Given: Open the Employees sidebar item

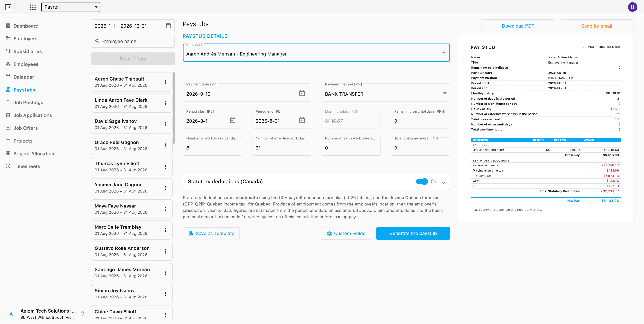Looking at the screenshot, I should [26, 64].
